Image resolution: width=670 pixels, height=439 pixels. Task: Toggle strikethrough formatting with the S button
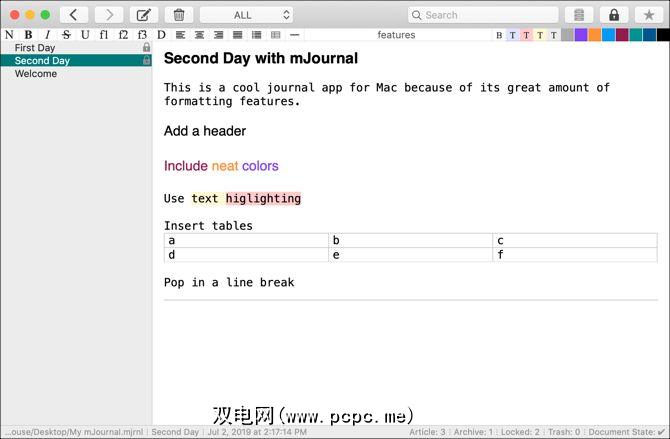coord(66,35)
